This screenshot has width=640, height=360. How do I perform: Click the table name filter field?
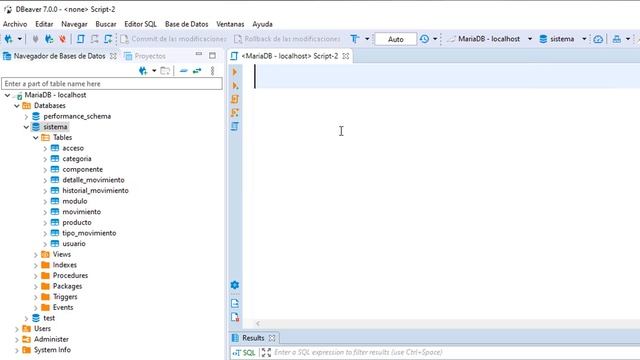pyautogui.click(x=112, y=84)
